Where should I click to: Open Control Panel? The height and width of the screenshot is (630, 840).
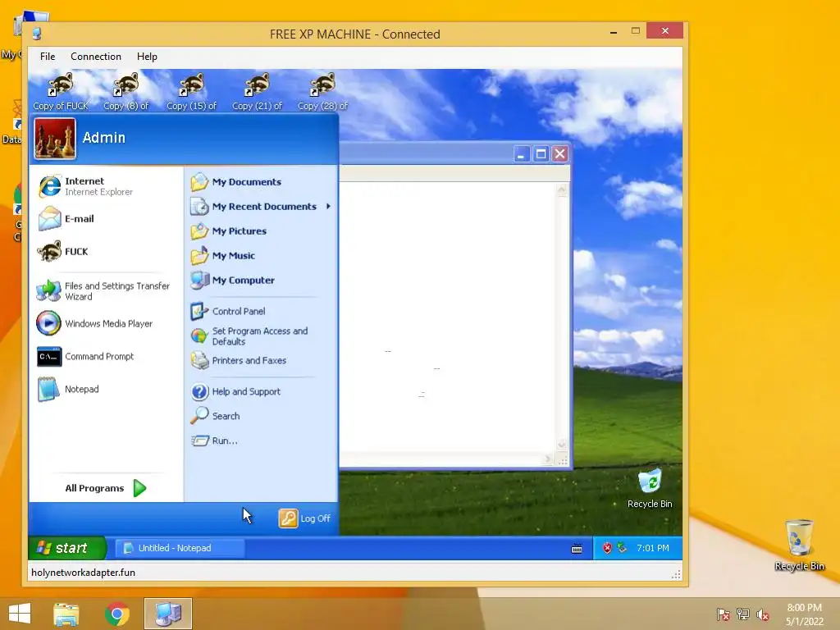[228, 311]
